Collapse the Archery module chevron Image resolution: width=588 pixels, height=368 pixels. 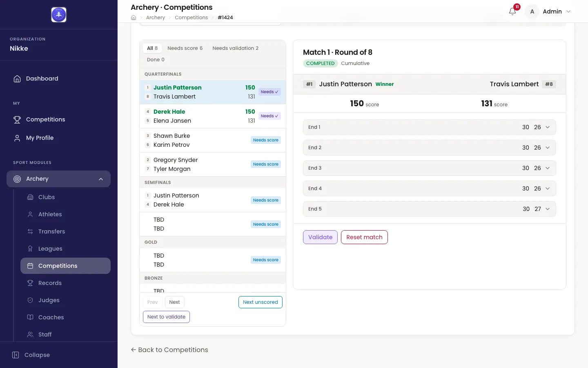(101, 179)
